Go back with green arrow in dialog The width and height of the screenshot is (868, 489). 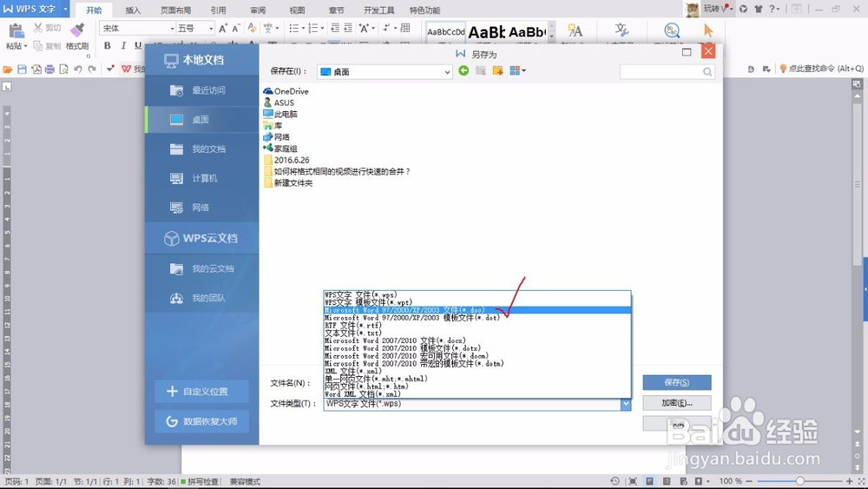pos(464,71)
